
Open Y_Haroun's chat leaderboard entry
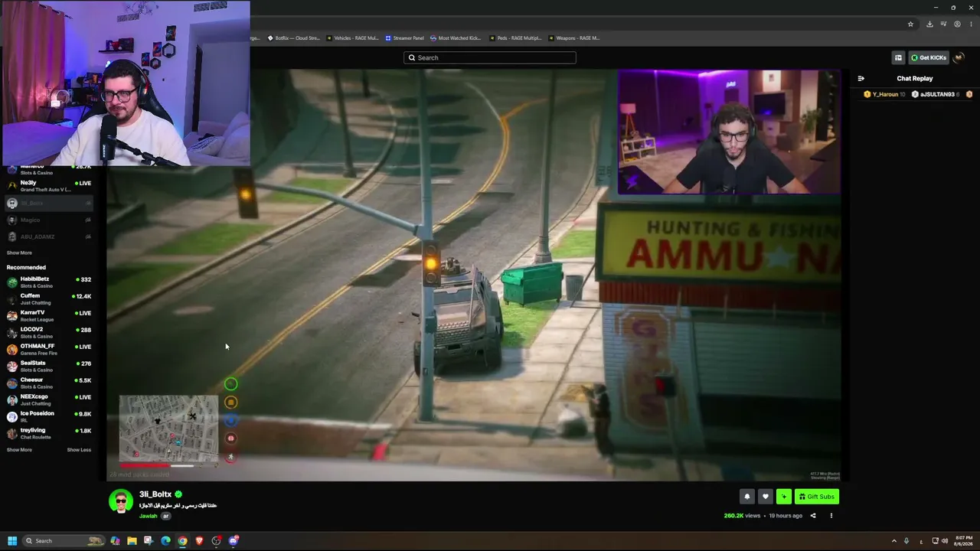pyautogui.click(x=884, y=94)
